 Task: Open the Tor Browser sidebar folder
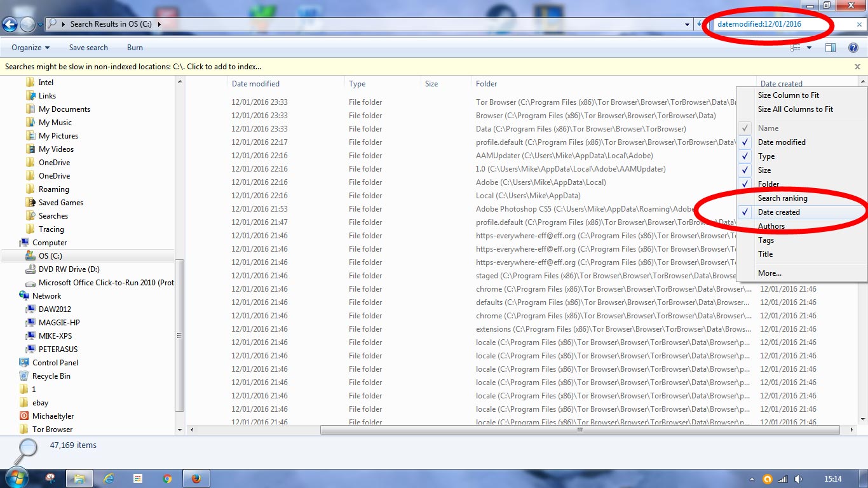pyautogui.click(x=46, y=430)
